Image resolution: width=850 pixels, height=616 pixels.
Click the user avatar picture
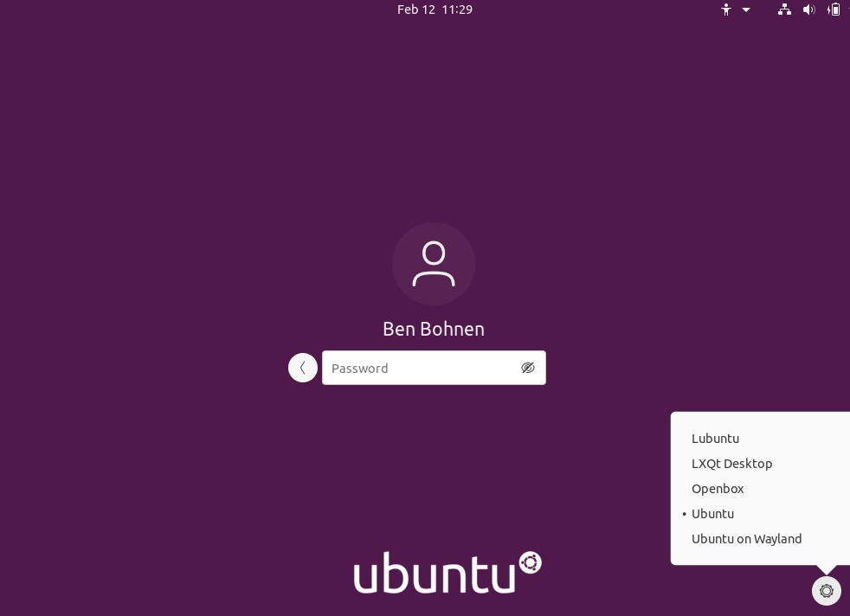tap(434, 264)
